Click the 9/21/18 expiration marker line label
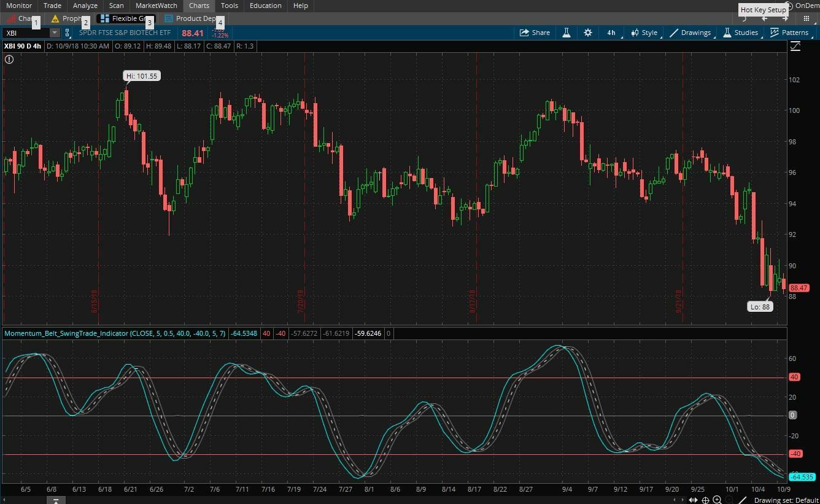Viewport: 820px width, 504px height. point(679,301)
